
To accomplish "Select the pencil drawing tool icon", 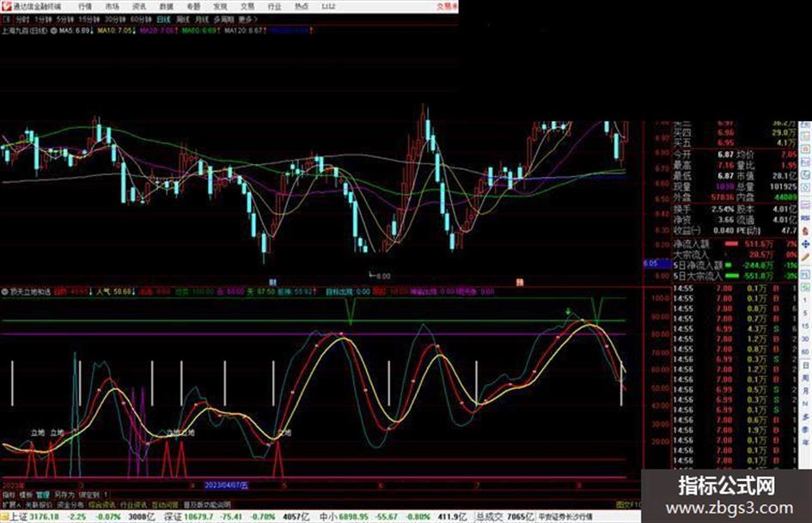I will [805, 257].
